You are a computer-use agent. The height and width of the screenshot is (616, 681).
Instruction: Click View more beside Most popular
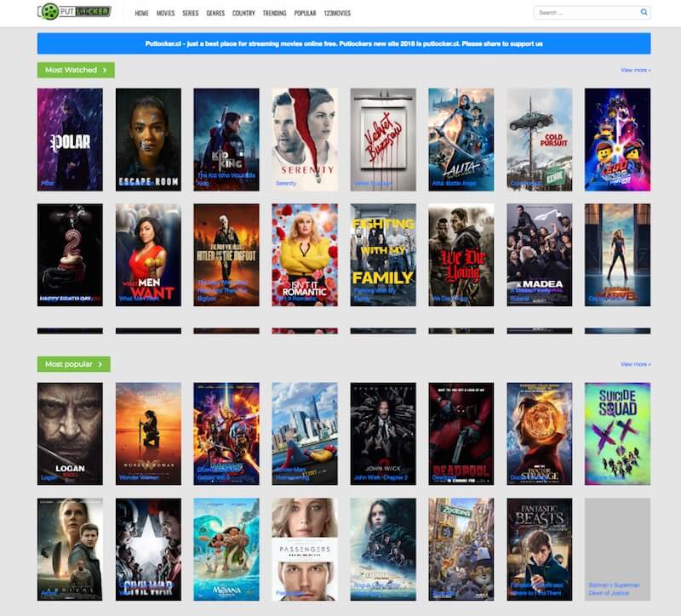click(635, 364)
